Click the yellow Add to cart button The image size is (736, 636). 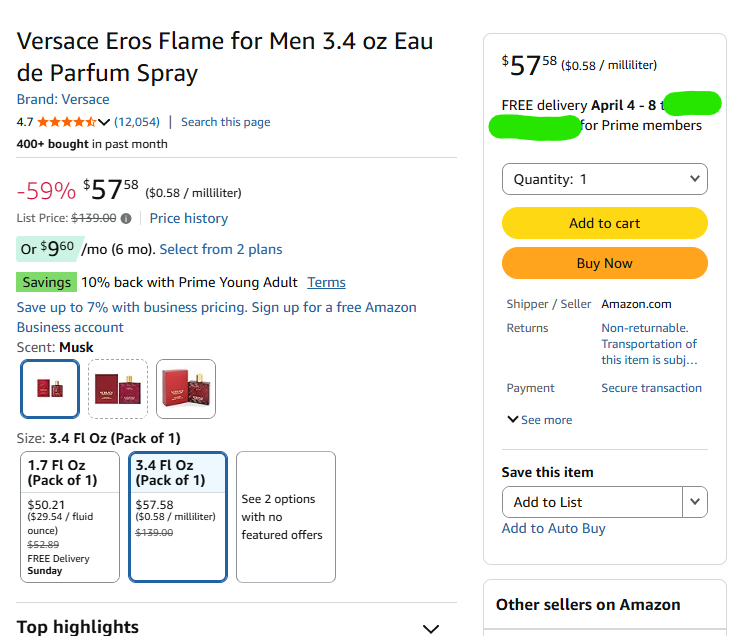(x=605, y=223)
